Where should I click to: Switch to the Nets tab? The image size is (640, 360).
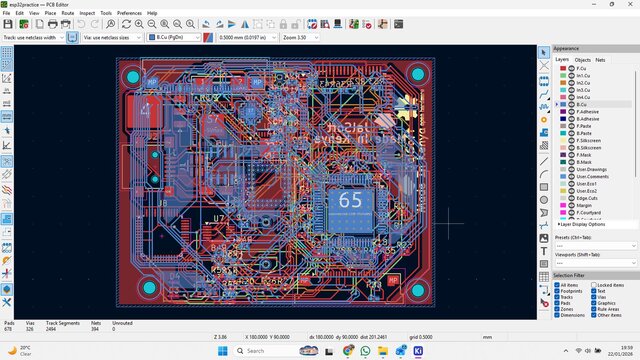(x=600, y=60)
